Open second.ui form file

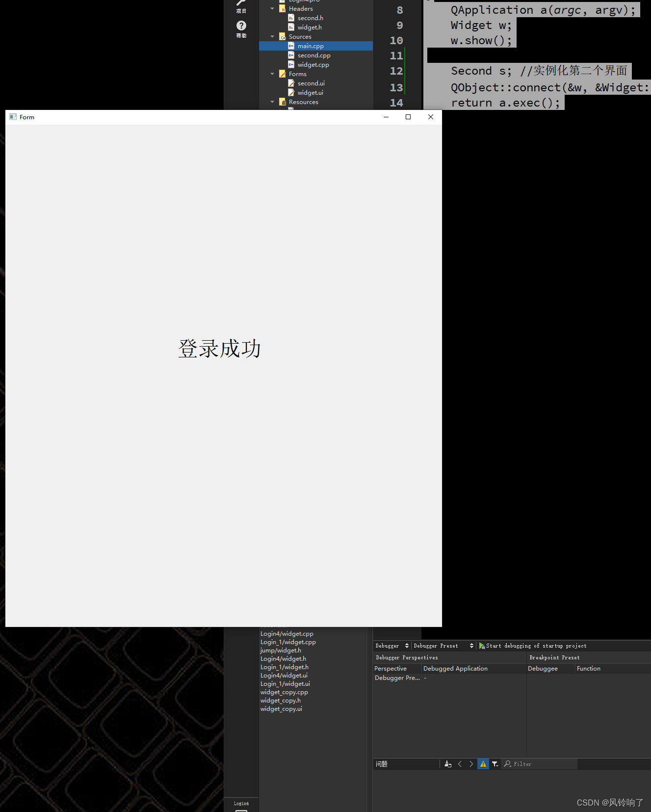point(311,83)
